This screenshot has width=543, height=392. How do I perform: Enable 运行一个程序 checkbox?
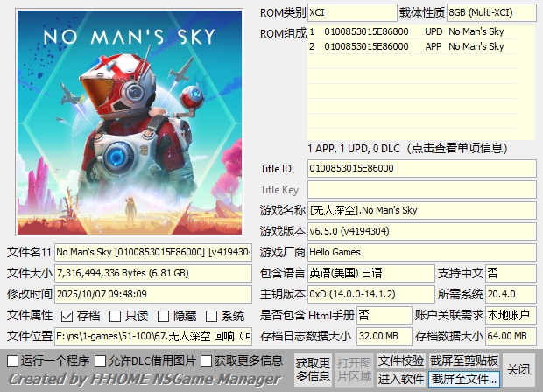click(x=13, y=360)
